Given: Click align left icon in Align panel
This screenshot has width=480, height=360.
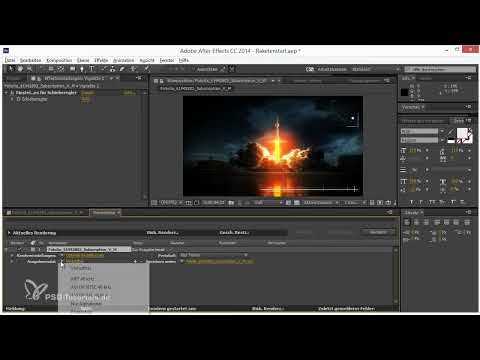Looking at the screenshot, I should [x=407, y=222].
